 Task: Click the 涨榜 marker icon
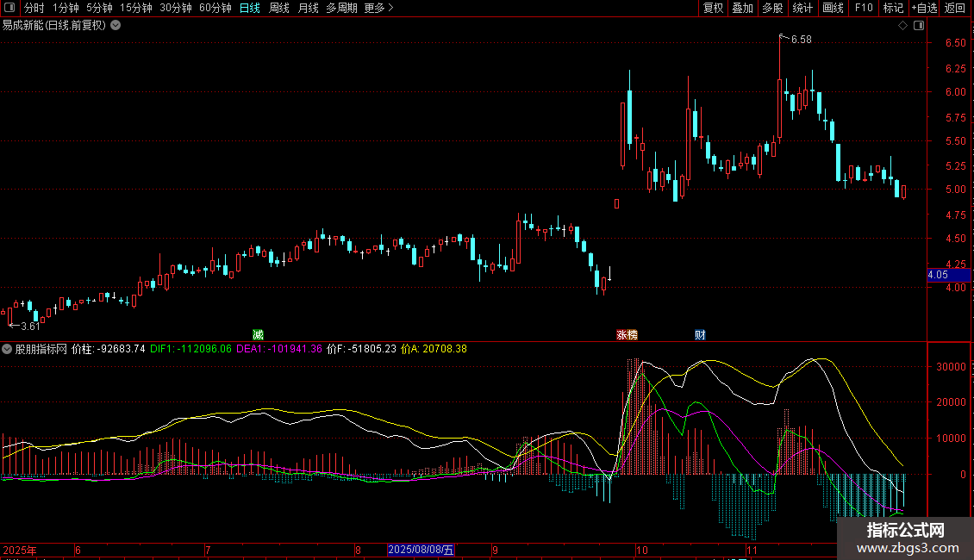pyautogui.click(x=627, y=334)
